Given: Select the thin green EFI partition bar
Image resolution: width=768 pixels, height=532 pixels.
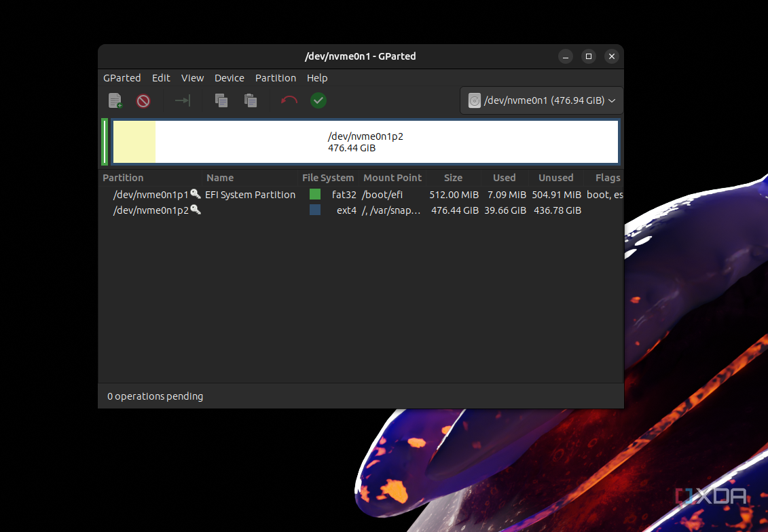Looking at the screenshot, I should click(x=105, y=142).
